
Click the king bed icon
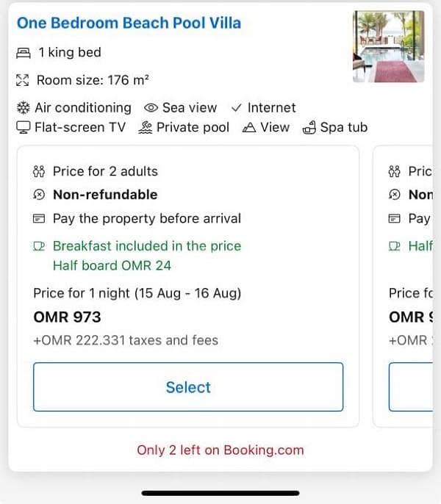[24, 53]
